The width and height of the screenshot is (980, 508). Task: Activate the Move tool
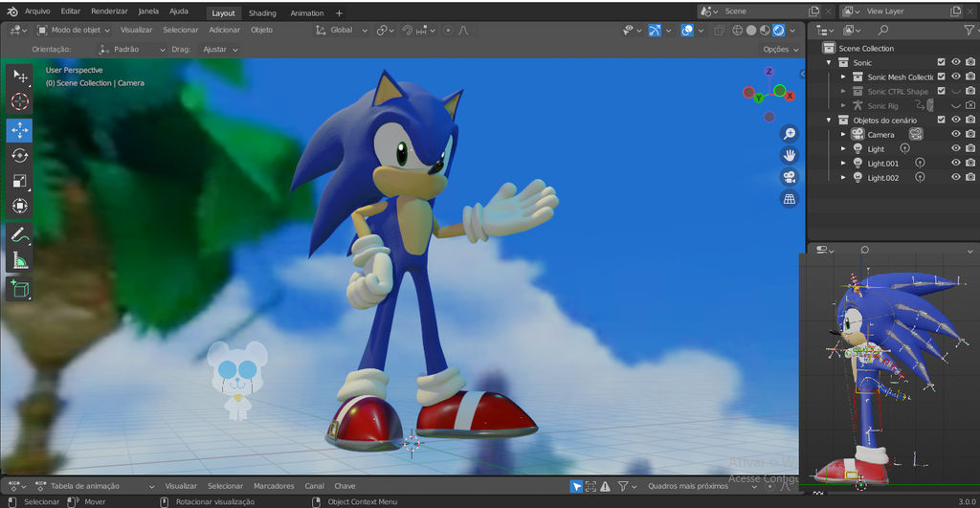(x=20, y=130)
